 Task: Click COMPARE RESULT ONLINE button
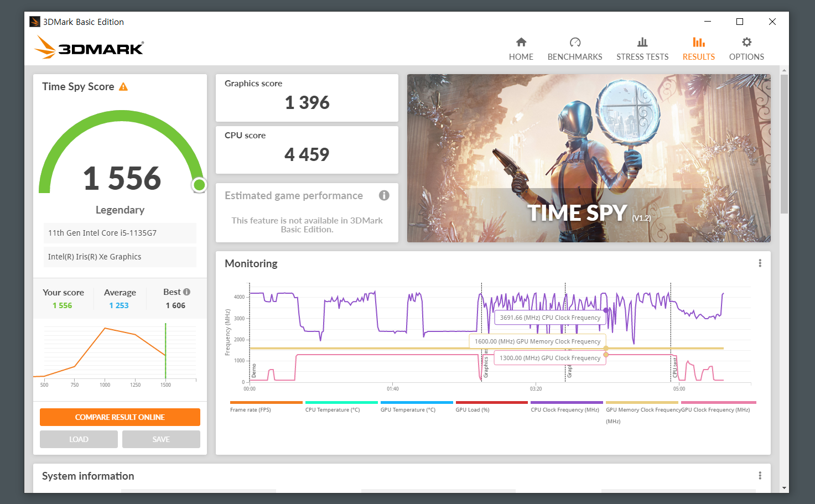tap(120, 417)
